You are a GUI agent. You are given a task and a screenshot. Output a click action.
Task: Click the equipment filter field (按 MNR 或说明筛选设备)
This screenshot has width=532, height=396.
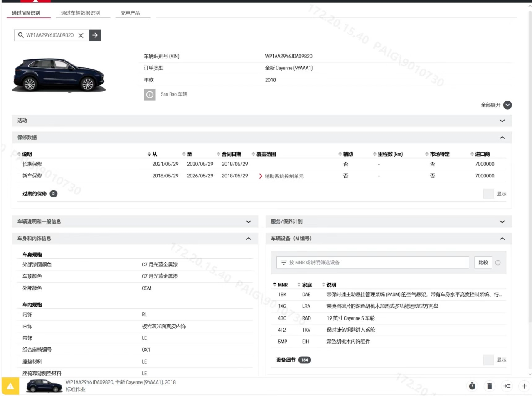click(x=372, y=263)
